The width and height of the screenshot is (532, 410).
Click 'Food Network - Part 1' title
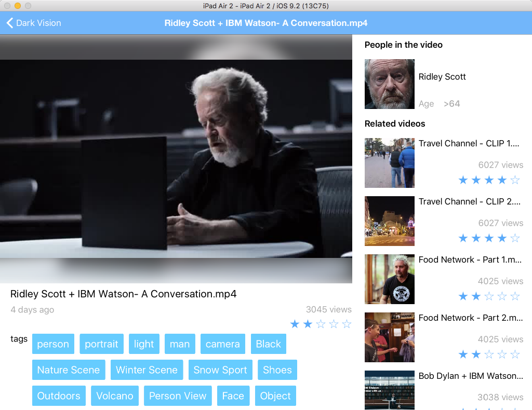[x=470, y=259]
